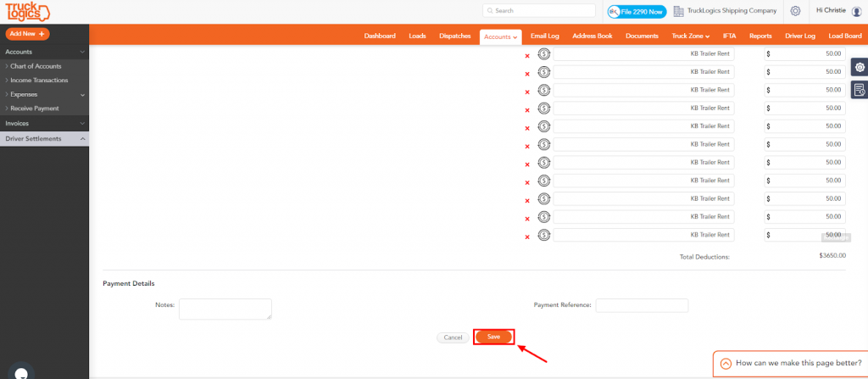This screenshot has height=379, width=868.
Task: Go to the Dispatches tab
Action: pos(454,36)
